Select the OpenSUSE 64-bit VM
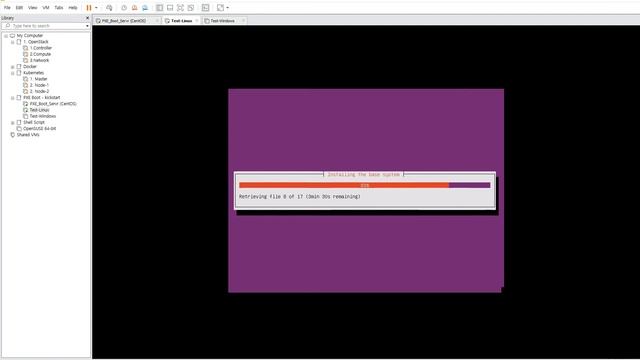This screenshot has width=640, height=360. [x=40, y=129]
